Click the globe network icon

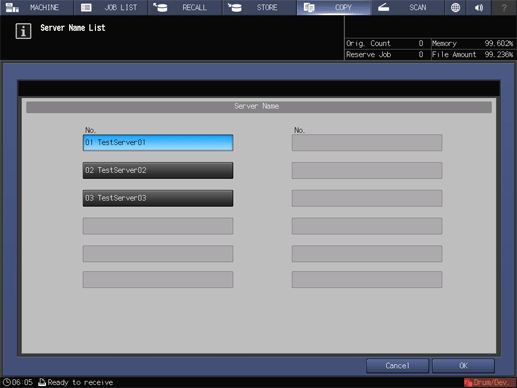click(x=455, y=7)
